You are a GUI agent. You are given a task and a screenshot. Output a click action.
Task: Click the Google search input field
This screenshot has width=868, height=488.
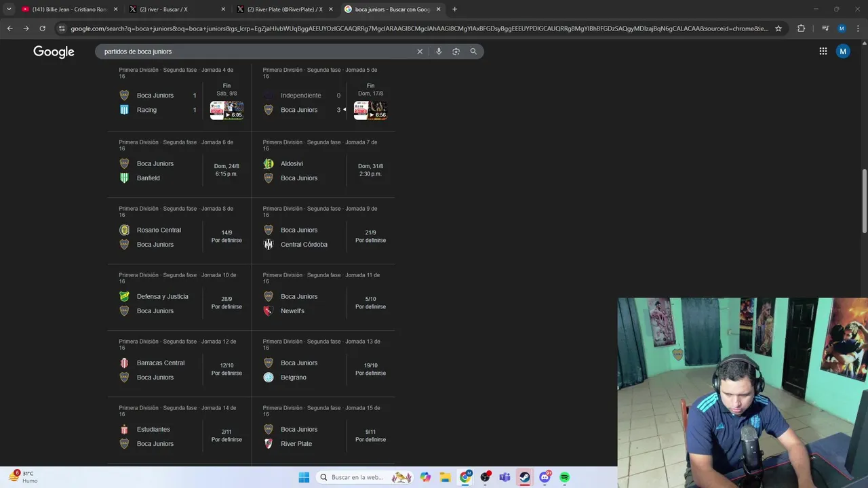pyautogui.click(x=258, y=52)
